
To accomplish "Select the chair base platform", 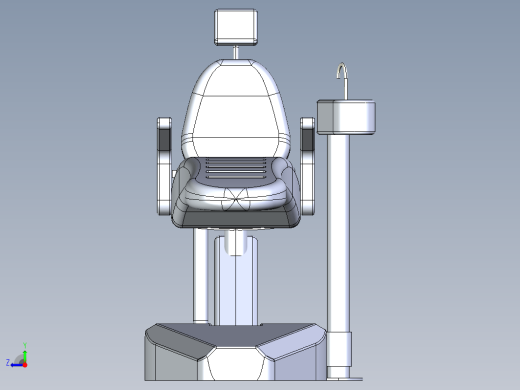I will pos(235,352).
